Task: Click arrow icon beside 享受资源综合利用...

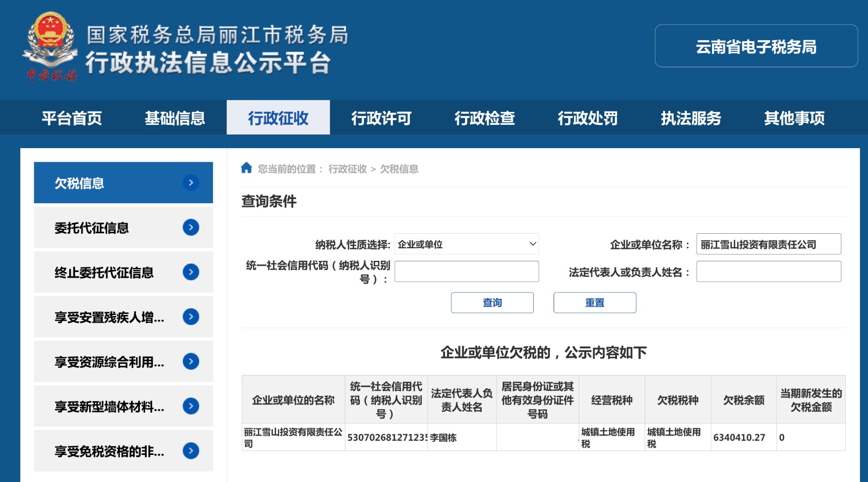Action: [191, 361]
